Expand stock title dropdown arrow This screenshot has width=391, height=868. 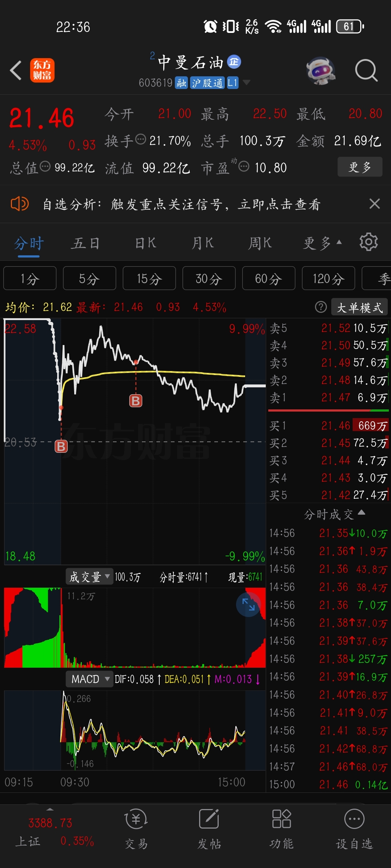tap(247, 83)
